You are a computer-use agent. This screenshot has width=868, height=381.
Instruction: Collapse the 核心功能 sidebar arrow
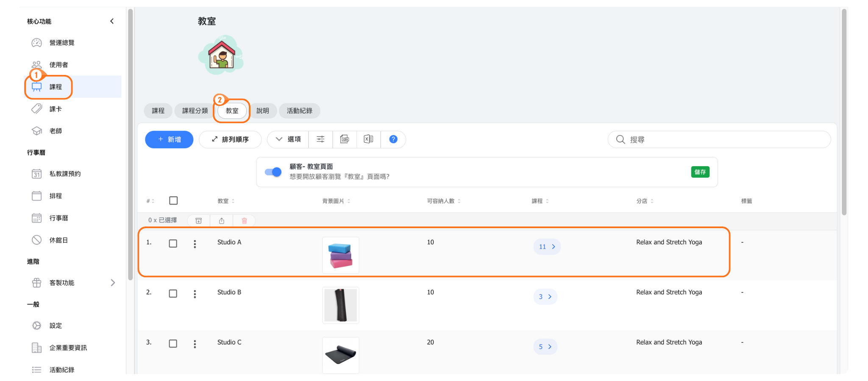click(x=112, y=21)
